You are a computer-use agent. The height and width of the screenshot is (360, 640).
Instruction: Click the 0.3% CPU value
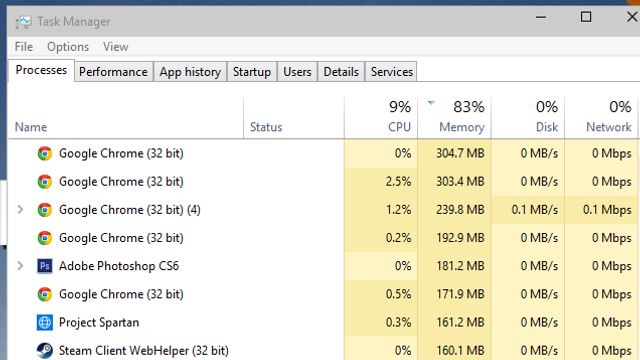click(398, 322)
